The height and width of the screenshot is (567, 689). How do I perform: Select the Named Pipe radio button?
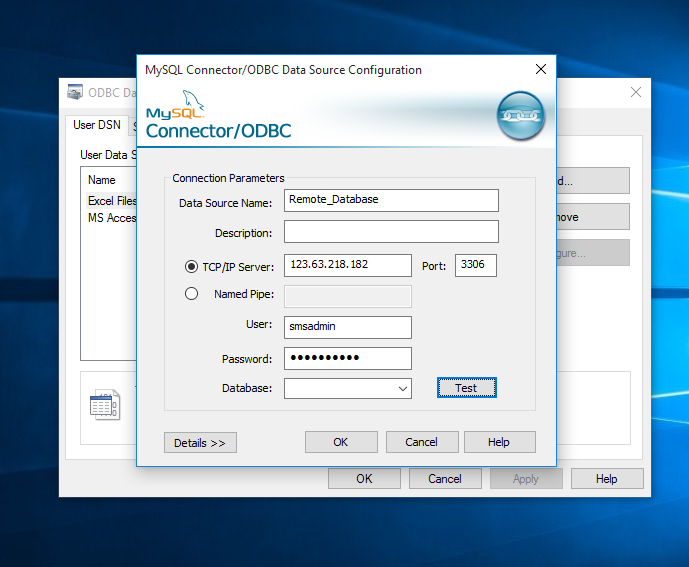192,294
